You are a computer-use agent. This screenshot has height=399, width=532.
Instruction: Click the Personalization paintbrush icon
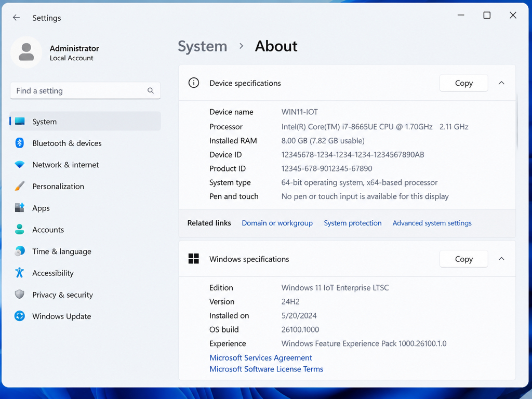[x=20, y=186]
